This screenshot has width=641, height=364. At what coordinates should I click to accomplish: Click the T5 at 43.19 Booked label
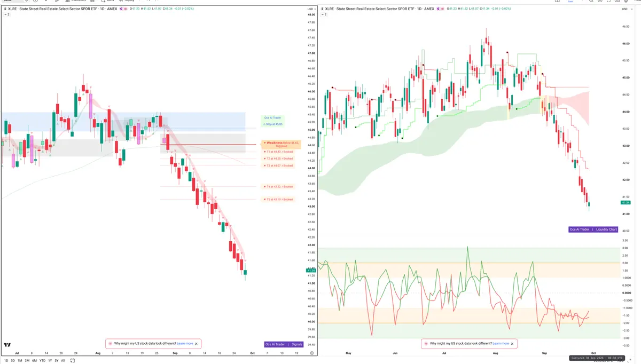pyautogui.click(x=279, y=199)
